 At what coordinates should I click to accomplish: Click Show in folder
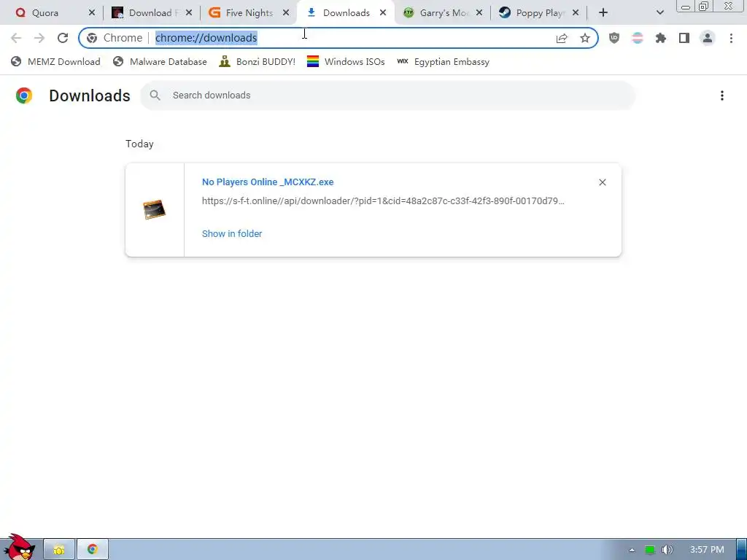tap(232, 234)
